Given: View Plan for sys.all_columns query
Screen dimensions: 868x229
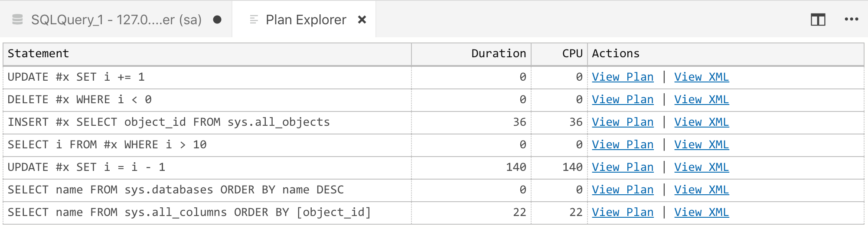Looking at the screenshot, I should click(623, 213).
